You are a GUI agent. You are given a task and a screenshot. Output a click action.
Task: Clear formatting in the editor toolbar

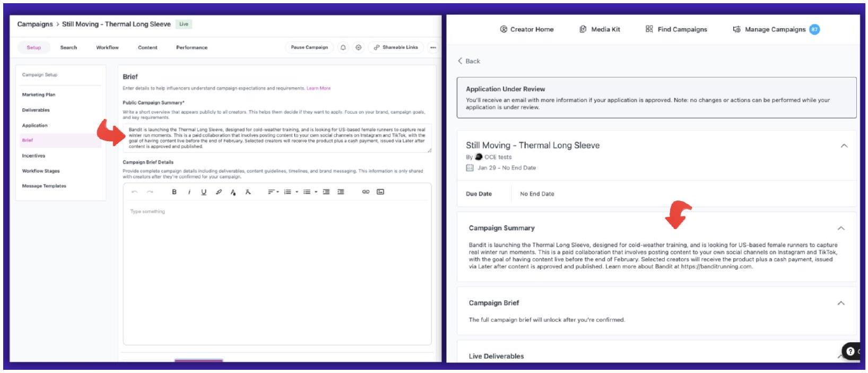[x=248, y=192]
